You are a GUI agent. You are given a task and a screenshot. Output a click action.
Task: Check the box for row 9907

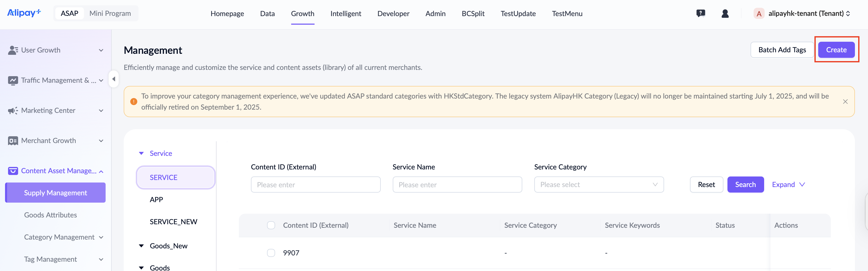(x=271, y=253)
